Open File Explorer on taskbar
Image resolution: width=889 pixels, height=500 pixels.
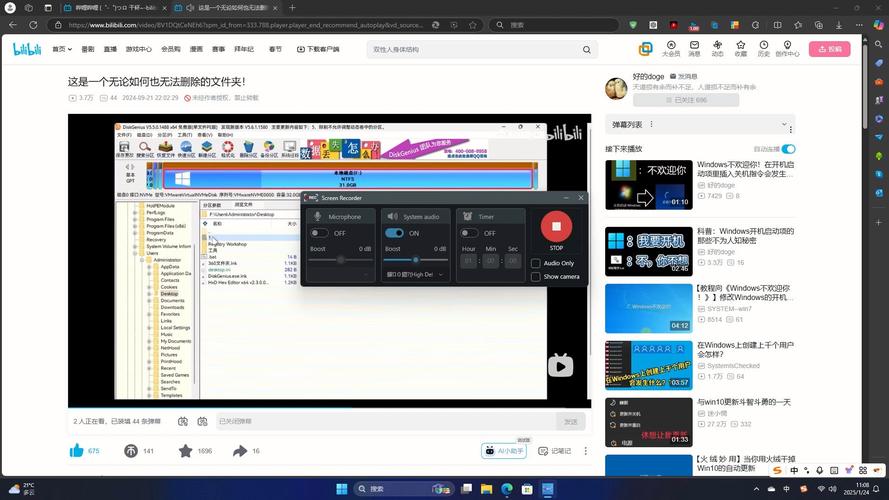click(486, 489)
